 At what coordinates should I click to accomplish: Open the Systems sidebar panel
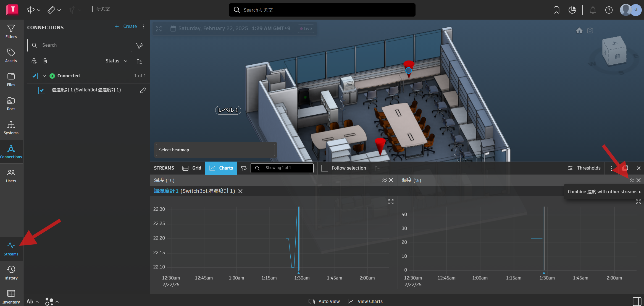point(11,128)
